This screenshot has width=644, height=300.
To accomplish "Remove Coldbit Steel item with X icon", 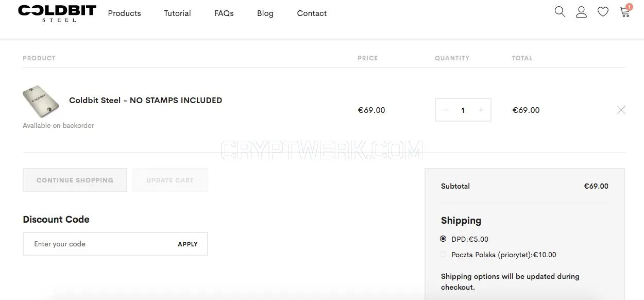I will pyautogui.click(x=621, y=110).
